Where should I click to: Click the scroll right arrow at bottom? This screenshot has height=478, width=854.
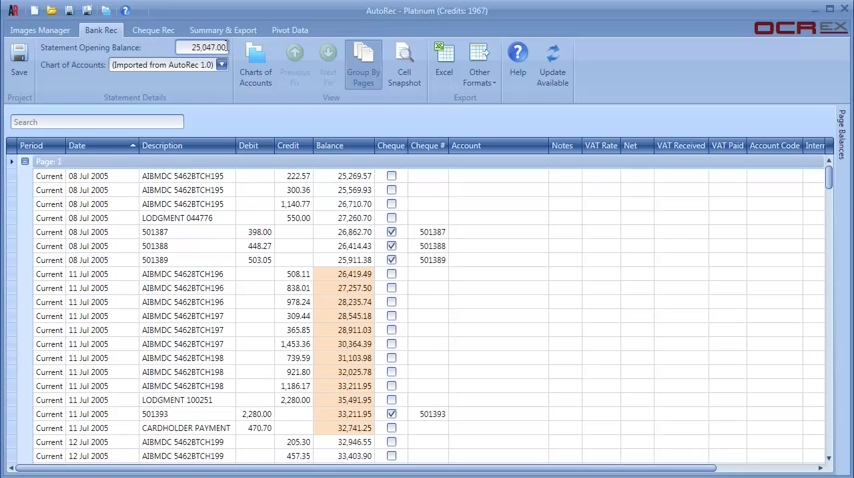click(x=821, y=468)
